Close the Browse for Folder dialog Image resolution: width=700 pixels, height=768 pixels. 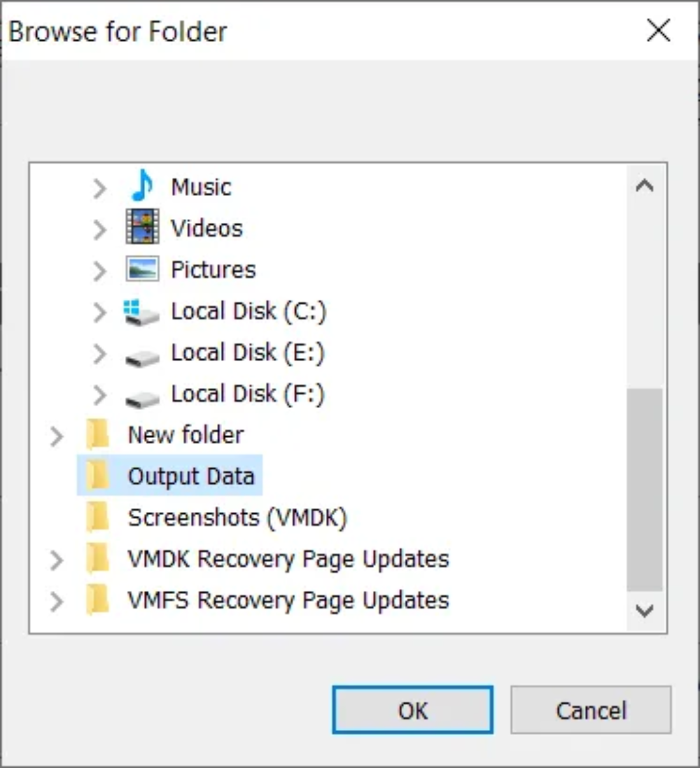659,31
